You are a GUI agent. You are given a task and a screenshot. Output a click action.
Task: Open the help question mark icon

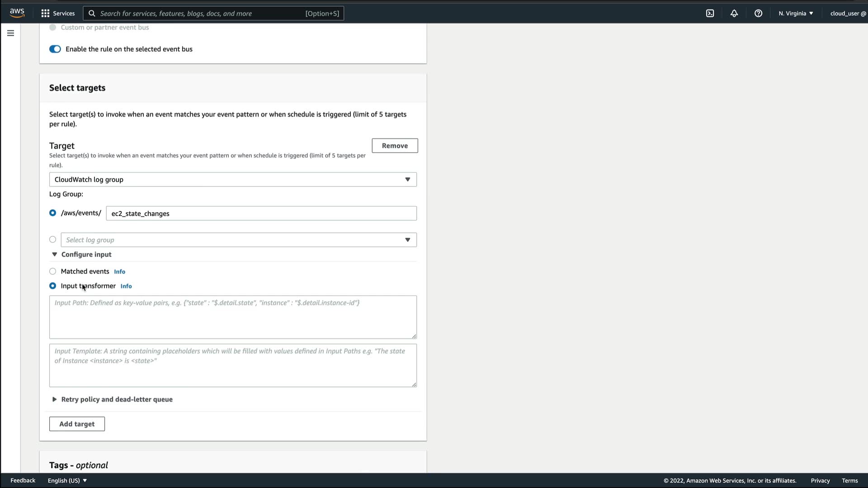point(758,14)
